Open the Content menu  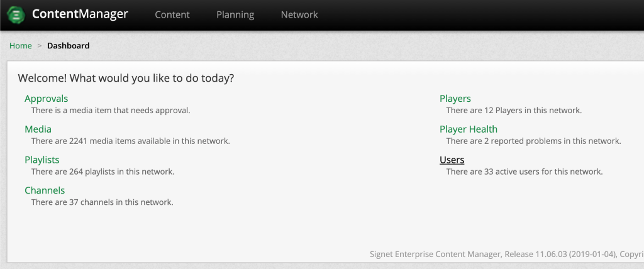[172, 14]
